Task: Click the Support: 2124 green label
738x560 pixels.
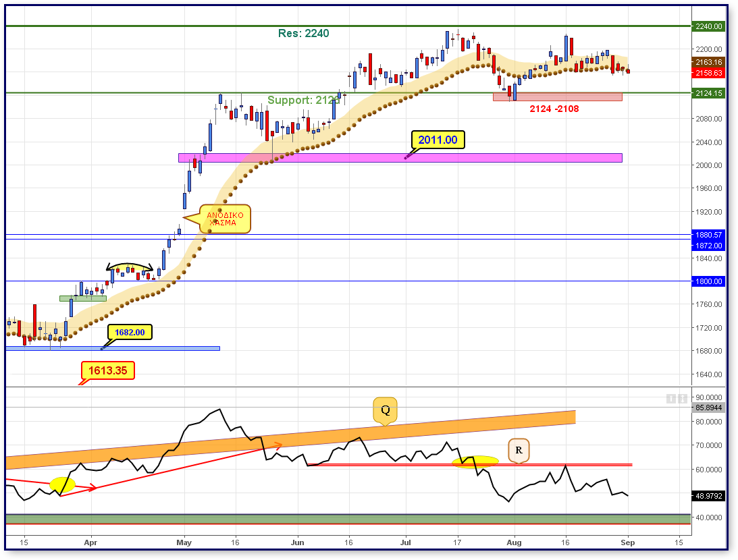Action: [304, 100]
